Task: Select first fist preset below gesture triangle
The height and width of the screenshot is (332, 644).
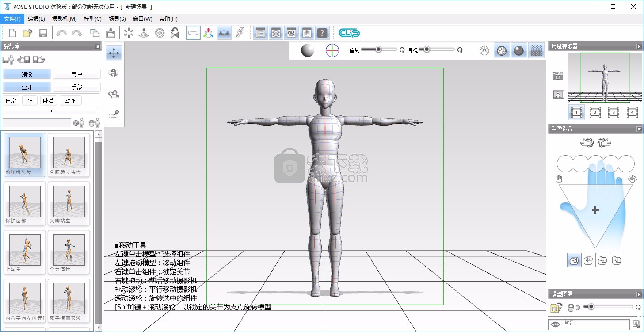Action: (574, 260)
